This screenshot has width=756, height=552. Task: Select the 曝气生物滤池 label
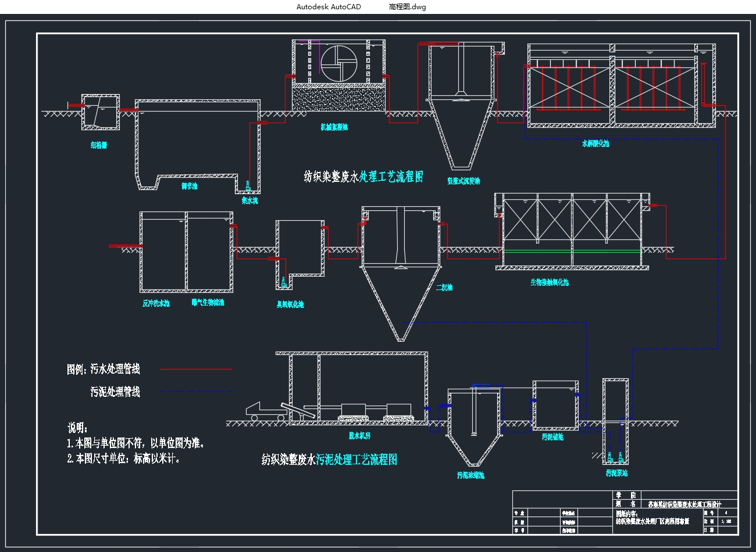[208, 303]
